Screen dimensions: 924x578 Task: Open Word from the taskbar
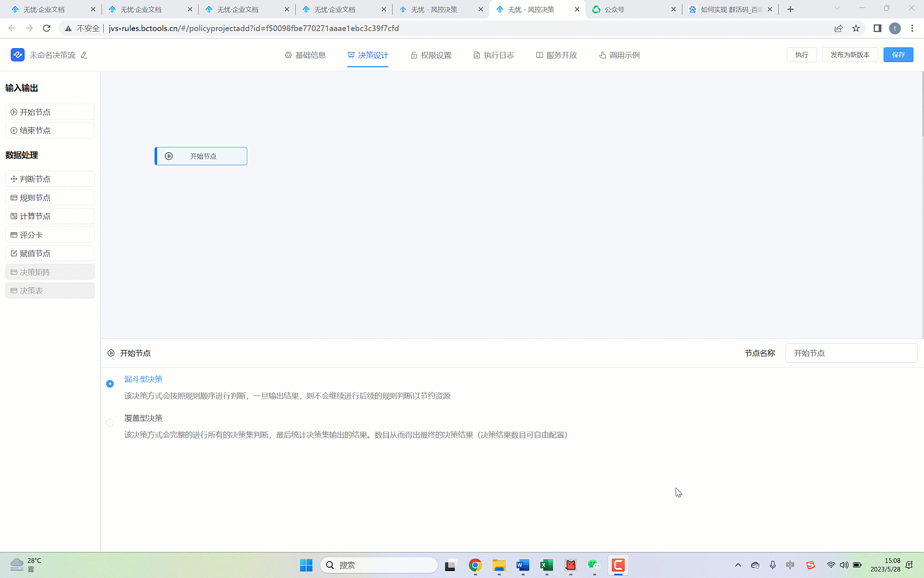pyautogui.click(x=523, y=565)
